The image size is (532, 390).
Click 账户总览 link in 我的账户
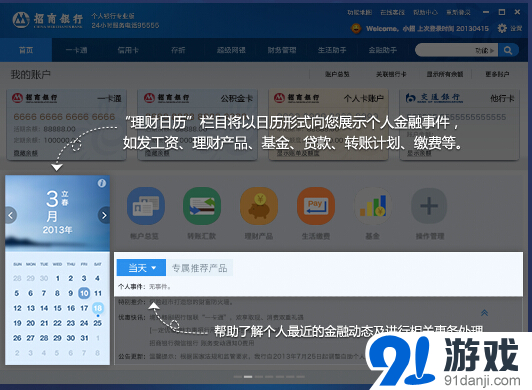click(x=337, y=74)
